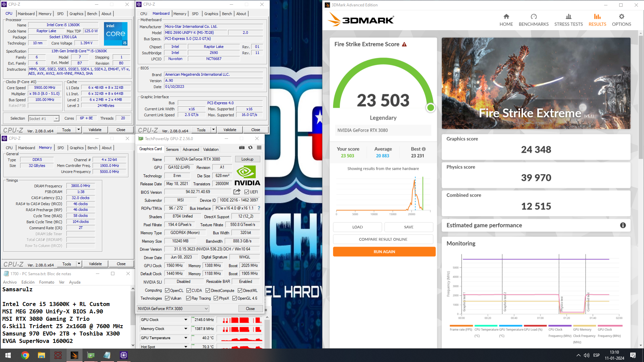Image resolution: width=644 pixels, height=362 pixels.
Task: Open CPU-Z taskbar icon
Action: coord(123,355)
